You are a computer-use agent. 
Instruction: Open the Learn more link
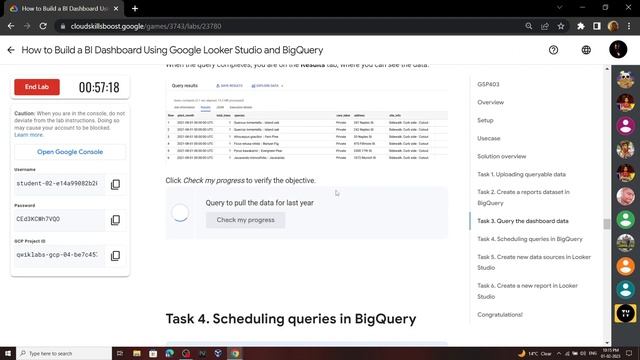click(x=28, y=135)
